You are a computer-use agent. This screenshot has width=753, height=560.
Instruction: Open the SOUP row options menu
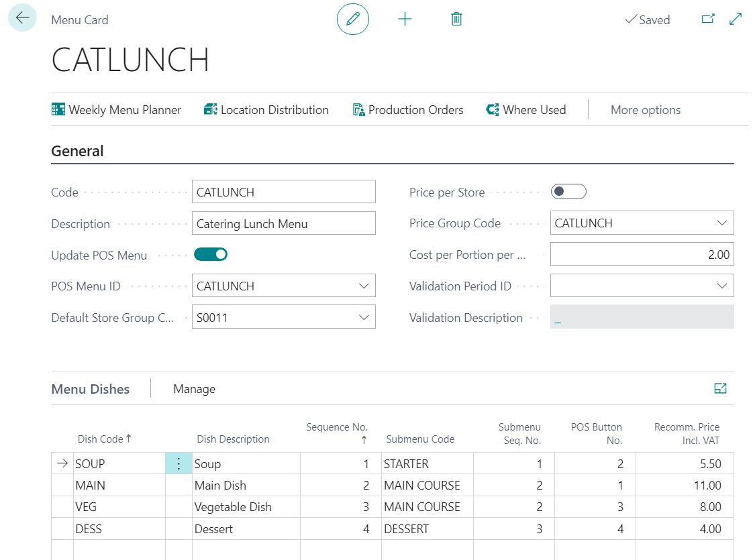(x=179, y=463)
